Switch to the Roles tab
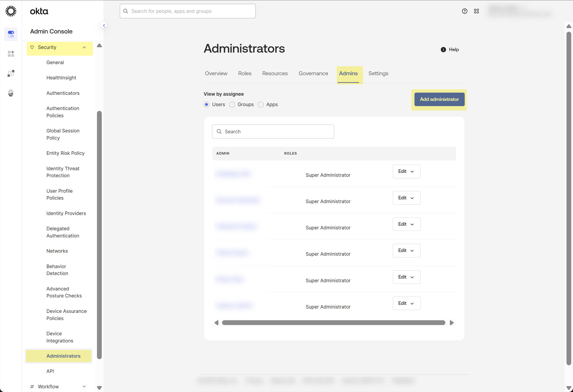 coord(245,73)
